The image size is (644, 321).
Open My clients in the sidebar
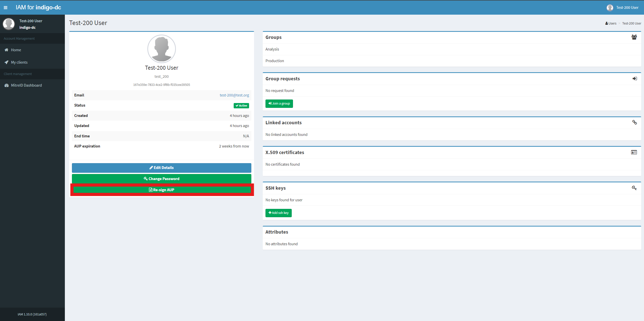(19, 62)
